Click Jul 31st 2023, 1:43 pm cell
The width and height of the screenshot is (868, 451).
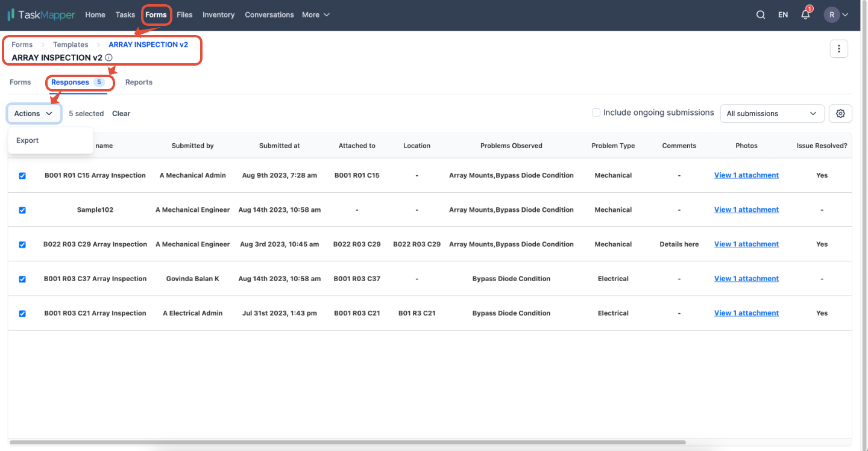click(x=280, y=313)
